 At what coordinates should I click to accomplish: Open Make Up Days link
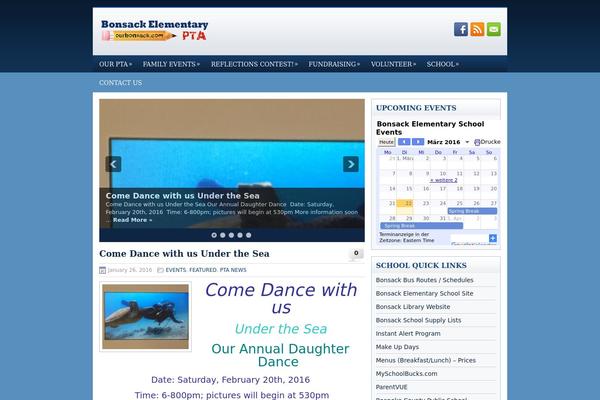coord(397,347)
